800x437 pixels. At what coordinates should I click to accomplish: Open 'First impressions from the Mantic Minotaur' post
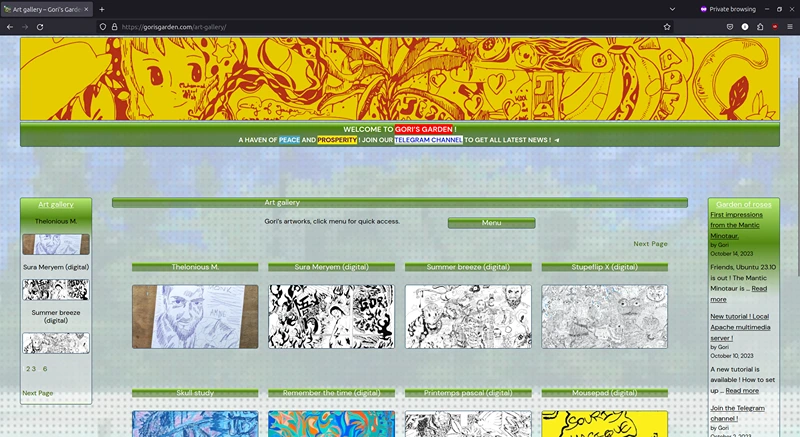pos(736,225)
